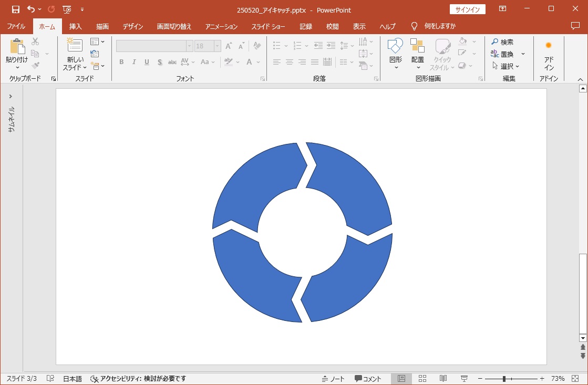Collapse the ribbon with the chevron
This screenshot has height=385, width=588.
pyautogui.click(x=580, y=79)
